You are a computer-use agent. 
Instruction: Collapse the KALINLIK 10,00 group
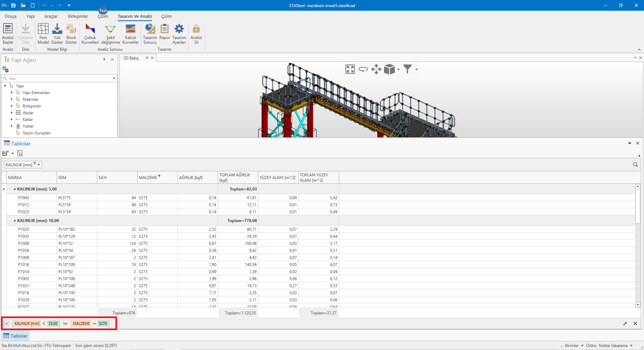[14, 221]
